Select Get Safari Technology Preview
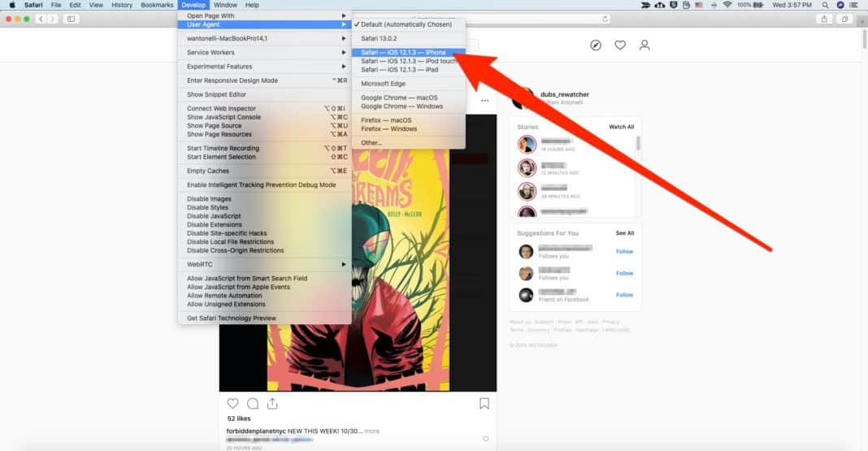Image resolution: width=868 pixels, height=451 pixels. [265, 319]
